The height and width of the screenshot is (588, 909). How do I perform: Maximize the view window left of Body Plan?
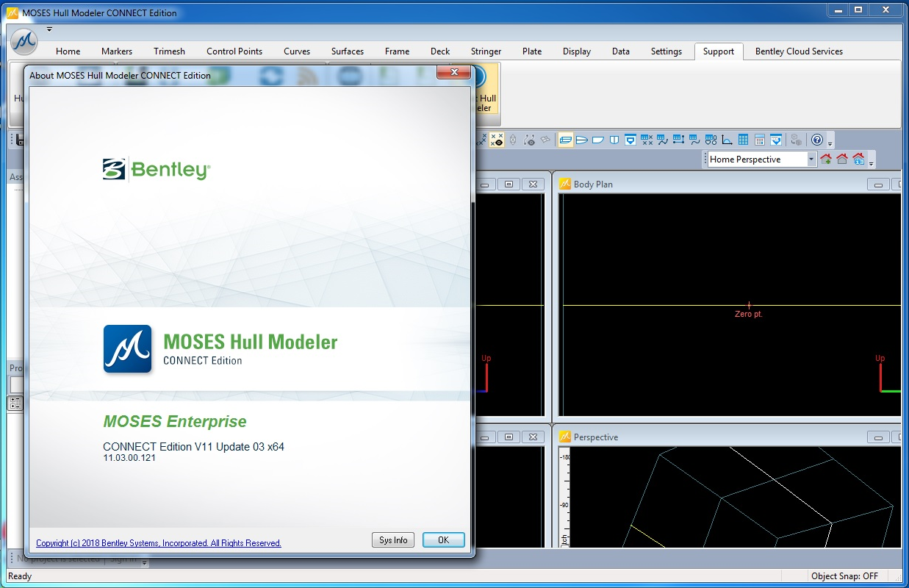point(509,184)
